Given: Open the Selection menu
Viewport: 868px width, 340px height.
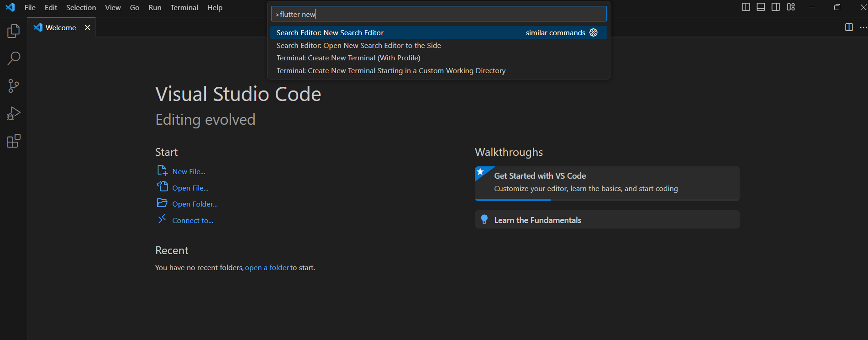Looking at the screenshot, I should pyautogui.click(x=81, y=7).
